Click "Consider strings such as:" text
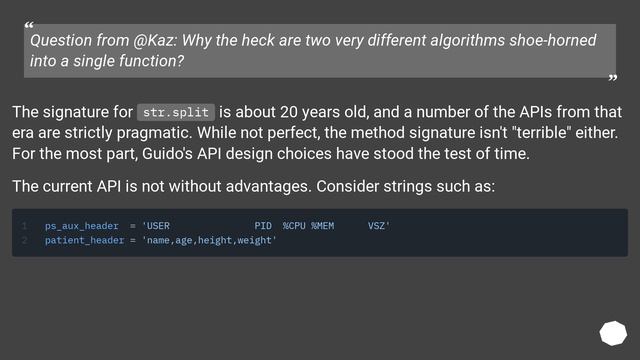The image size is (640, 360). coord(405,187)
